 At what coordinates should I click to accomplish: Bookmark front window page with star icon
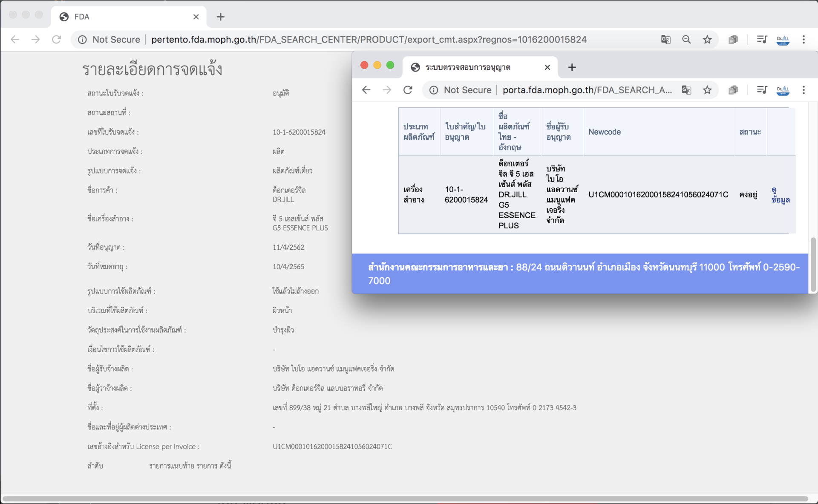point(707,90)
